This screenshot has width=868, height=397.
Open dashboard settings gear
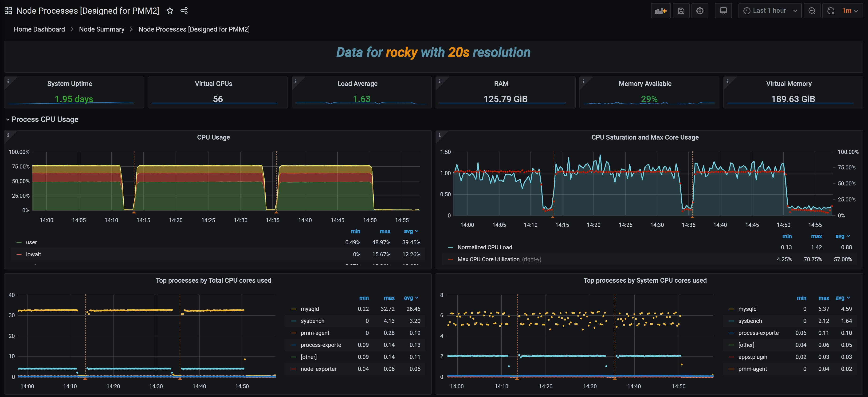(700, 11)
